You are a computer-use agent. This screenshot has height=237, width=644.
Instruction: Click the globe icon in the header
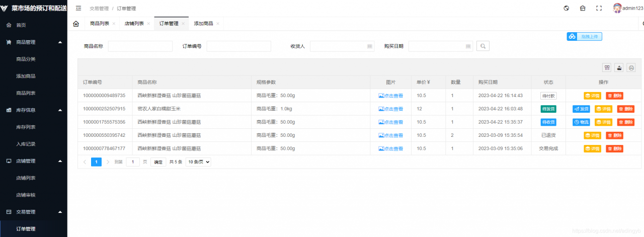click(x=567, y=8)
